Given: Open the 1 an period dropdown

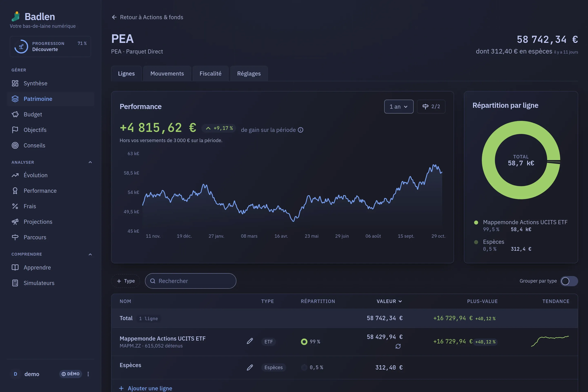Looking at the screenshot, I should pos(399,107).
